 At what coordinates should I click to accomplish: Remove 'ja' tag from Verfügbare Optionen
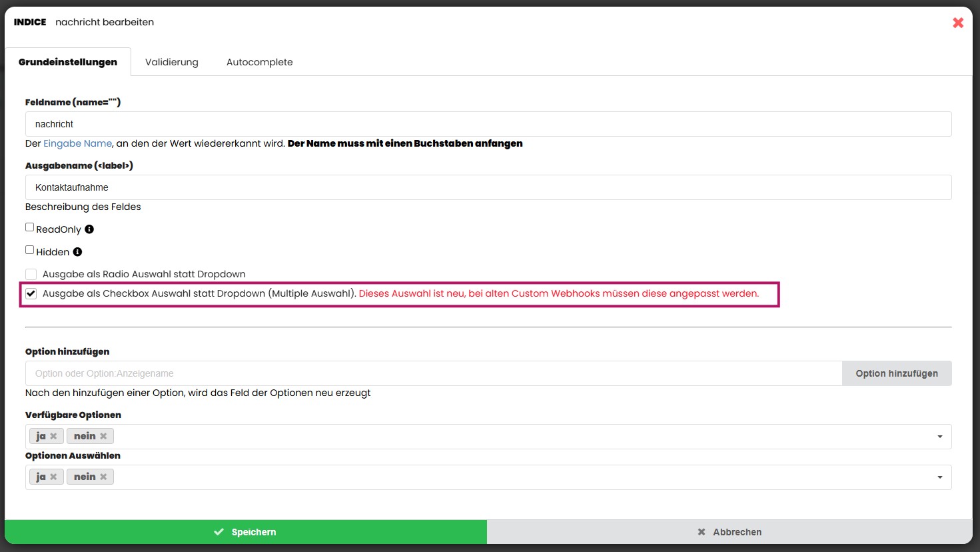(53, 437)
